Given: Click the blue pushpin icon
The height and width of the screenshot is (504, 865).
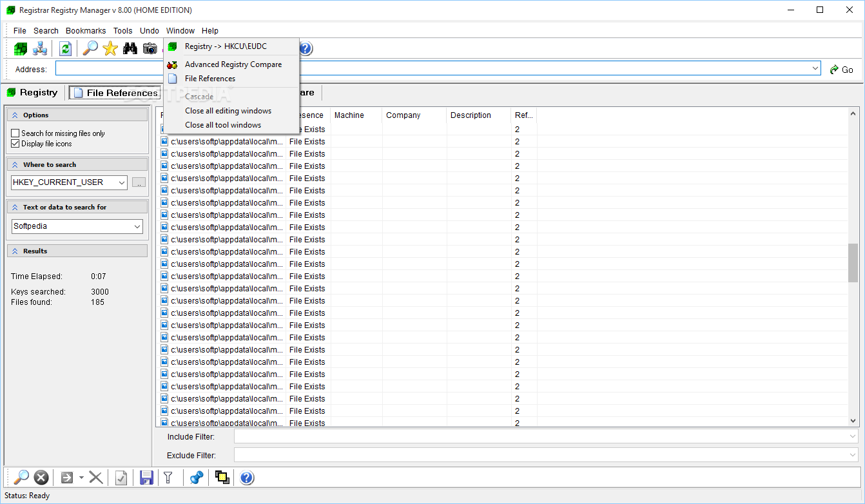Looking at the screenshot, I should (x=197, y=478).
